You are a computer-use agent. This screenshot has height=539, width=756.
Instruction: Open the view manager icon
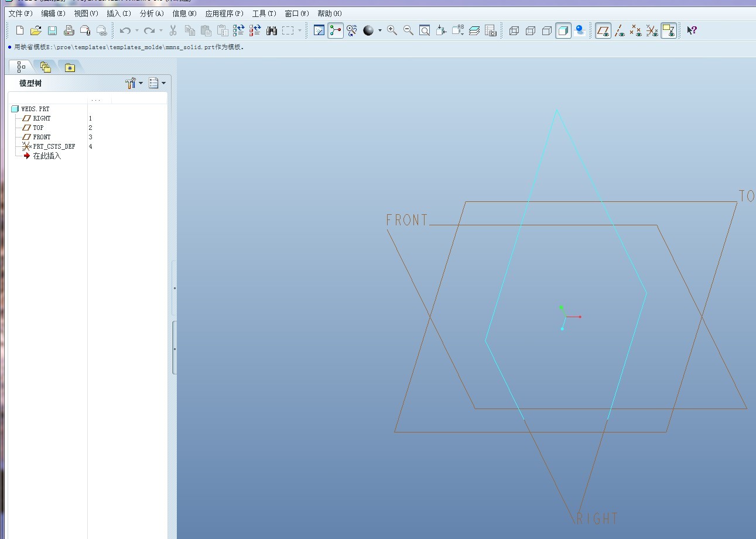491,30
